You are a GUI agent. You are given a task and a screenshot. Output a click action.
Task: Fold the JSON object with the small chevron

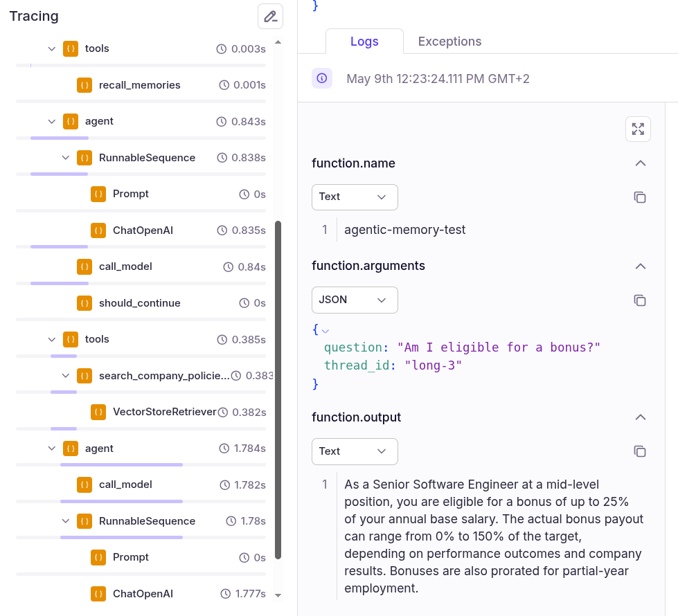325,331
